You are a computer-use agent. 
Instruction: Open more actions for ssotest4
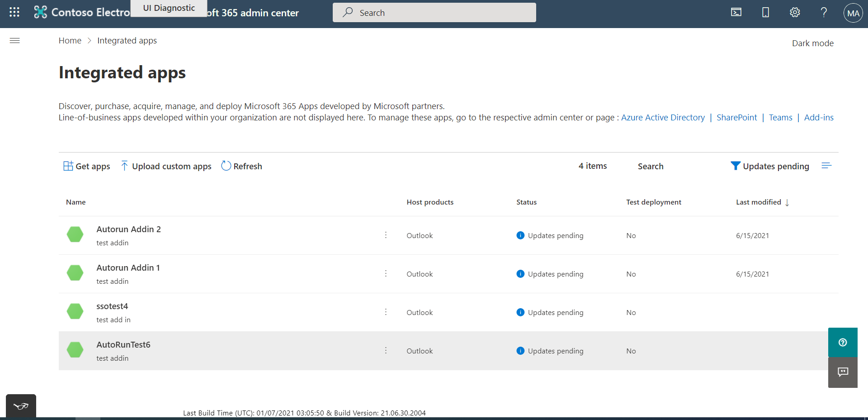[x=386, y=312]
